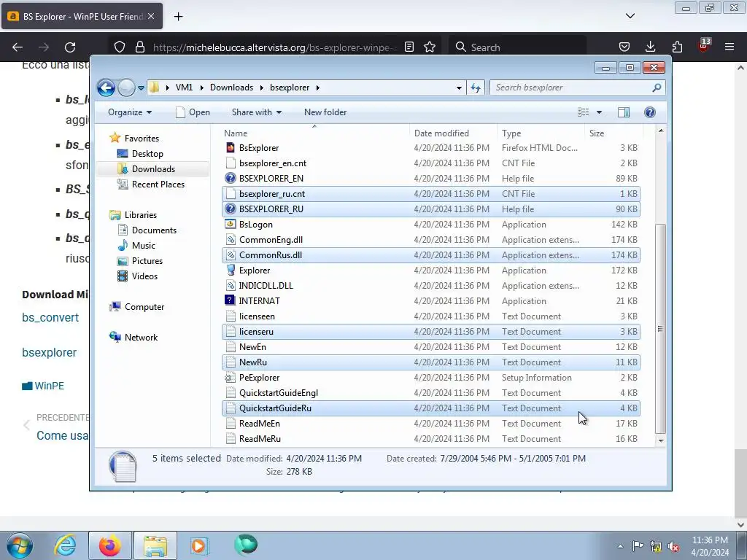Select the PeExplorer setup information icon
This screenshot has width=747, height=560.
coord(231,378)
